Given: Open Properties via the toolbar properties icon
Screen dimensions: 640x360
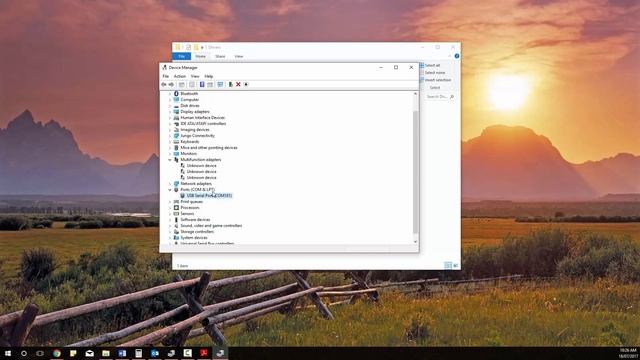Looking at the screenshot, I should click(192, 84).
